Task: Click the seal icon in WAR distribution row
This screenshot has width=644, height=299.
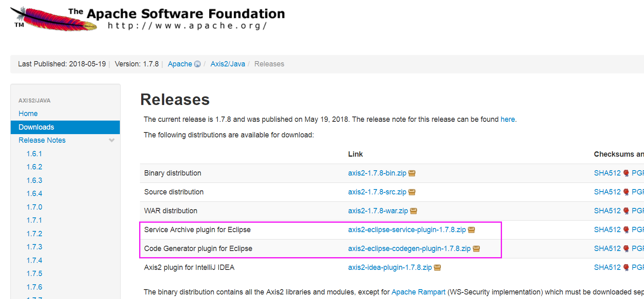Action: tap(626, 211)
